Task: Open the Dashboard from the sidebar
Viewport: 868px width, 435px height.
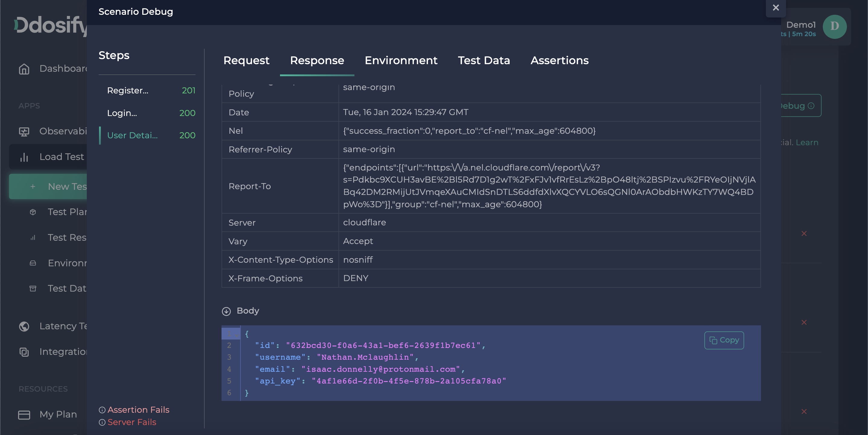Action: click(x=24, y=69)
